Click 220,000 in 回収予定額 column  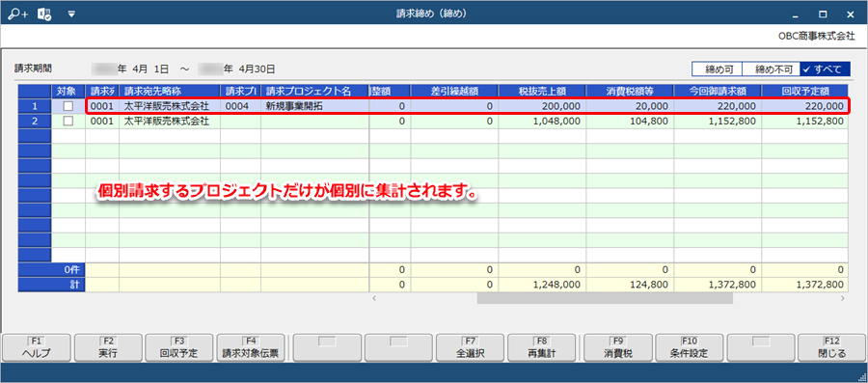point(805,106)
